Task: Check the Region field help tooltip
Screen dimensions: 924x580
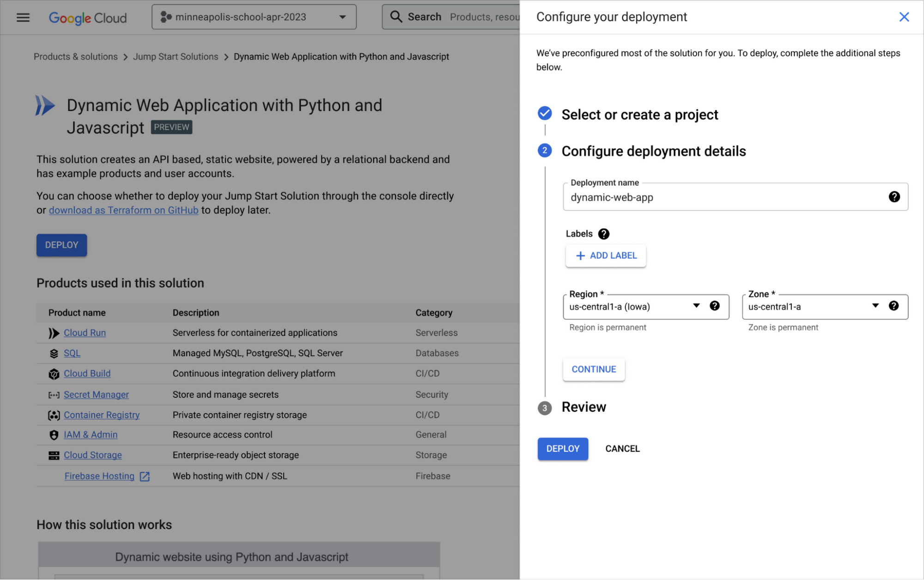Action: [714, 306]
